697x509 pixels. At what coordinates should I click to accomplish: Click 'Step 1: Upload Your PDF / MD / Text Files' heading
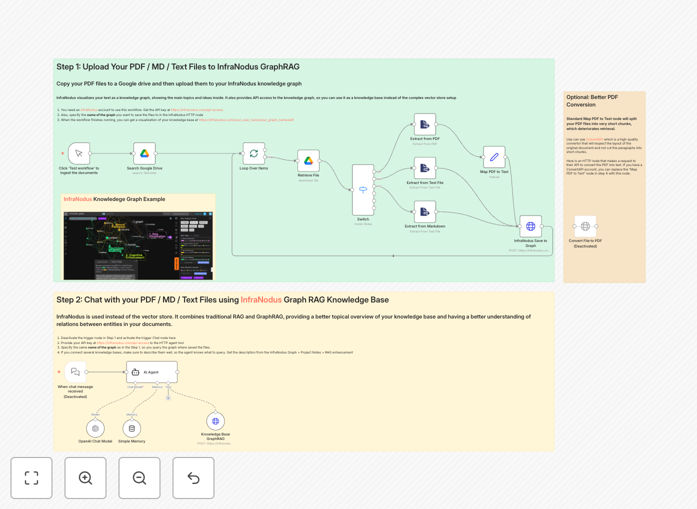point(178,67)
